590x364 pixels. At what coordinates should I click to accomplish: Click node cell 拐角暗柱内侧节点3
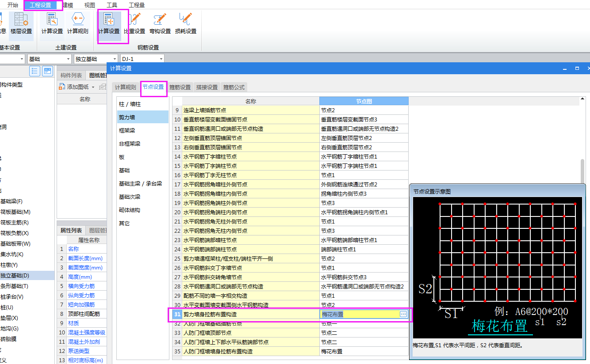tap(364, 194)
